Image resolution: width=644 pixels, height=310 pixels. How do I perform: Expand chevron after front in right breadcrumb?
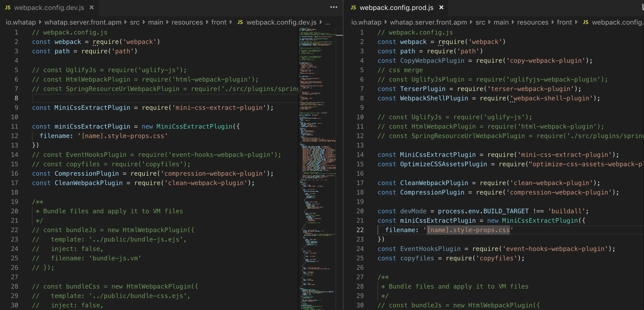pyautogui.click(x=576, y=22)
